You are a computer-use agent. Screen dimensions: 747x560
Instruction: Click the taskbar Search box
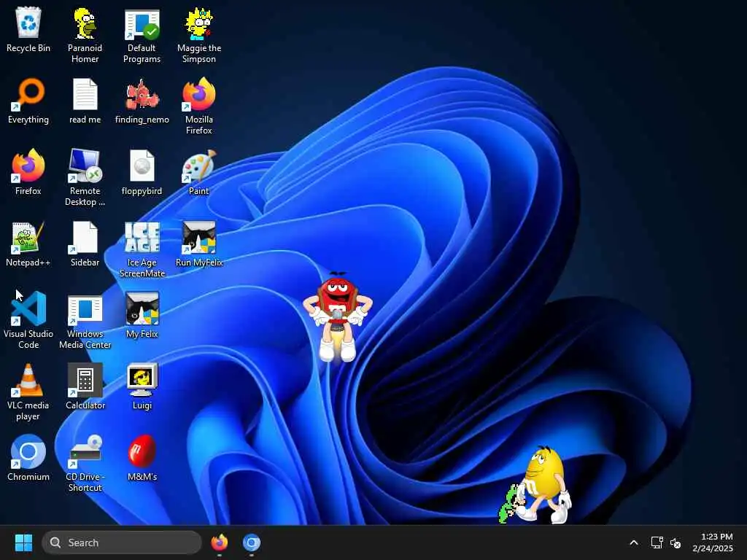[122, 542]
